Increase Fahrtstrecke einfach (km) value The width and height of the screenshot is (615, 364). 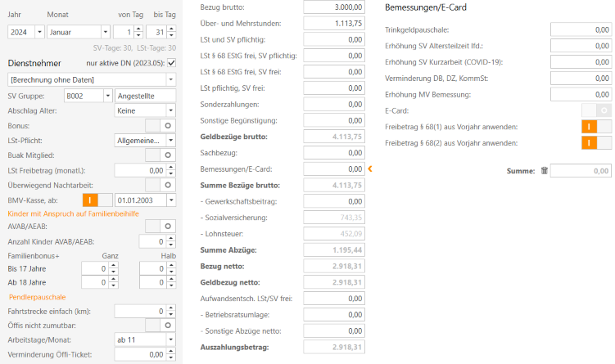[x=171, y=308]
